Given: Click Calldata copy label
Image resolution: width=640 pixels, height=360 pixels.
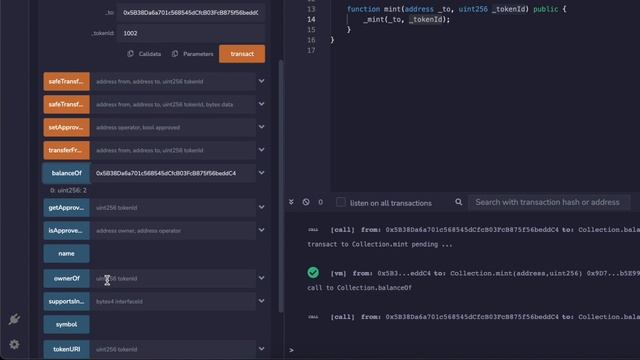Looking at the screenshot, I should tap(150, 54).
